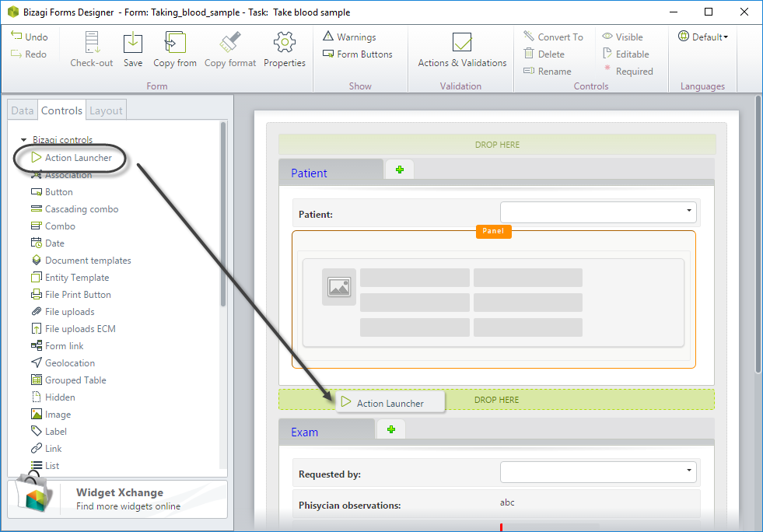The width and height of the screenshot is (763, 532).
Task: Click the Redo icon
Action: point(16,54)
